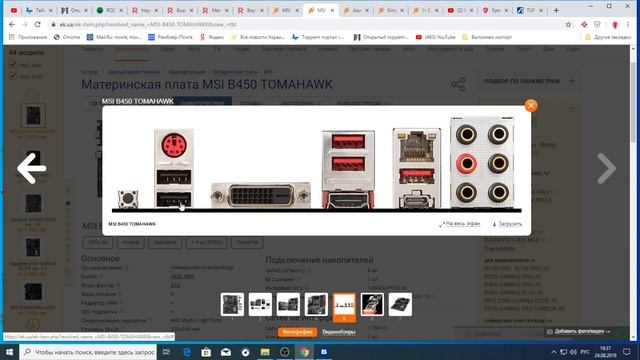Select second thumbnail in gallery strip
Viewport: 640px width, 360px height.
260,304
